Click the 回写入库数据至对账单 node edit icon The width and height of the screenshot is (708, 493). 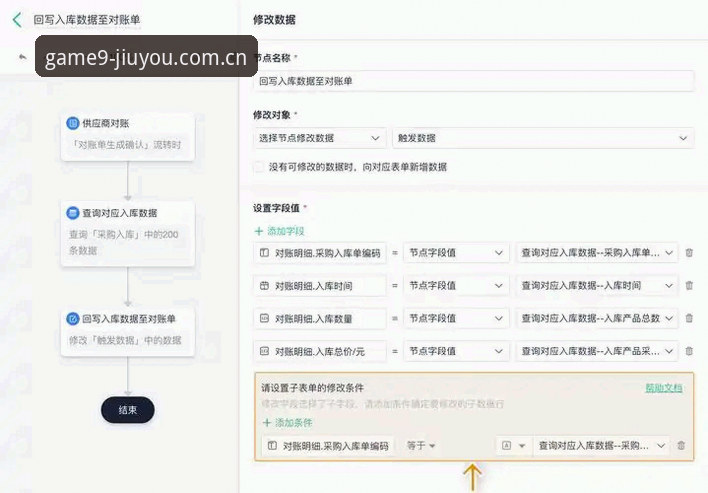click(73, 318)
